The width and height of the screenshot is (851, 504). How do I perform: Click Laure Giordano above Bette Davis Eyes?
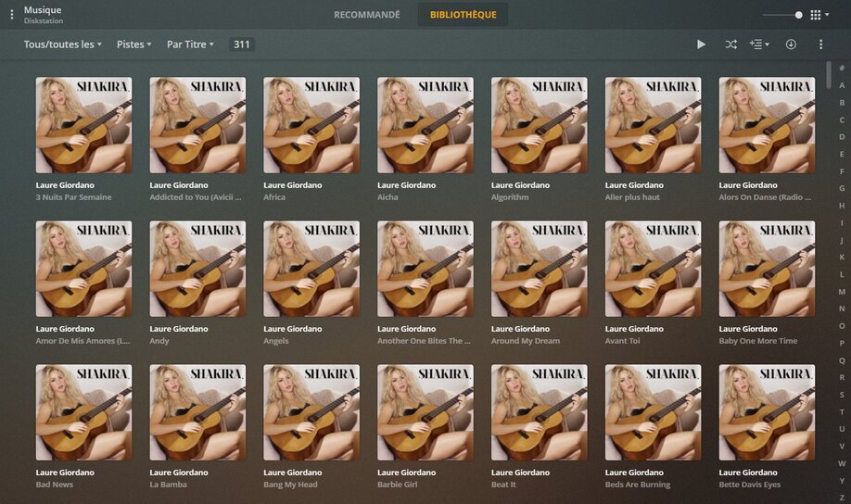pos(748,472)
